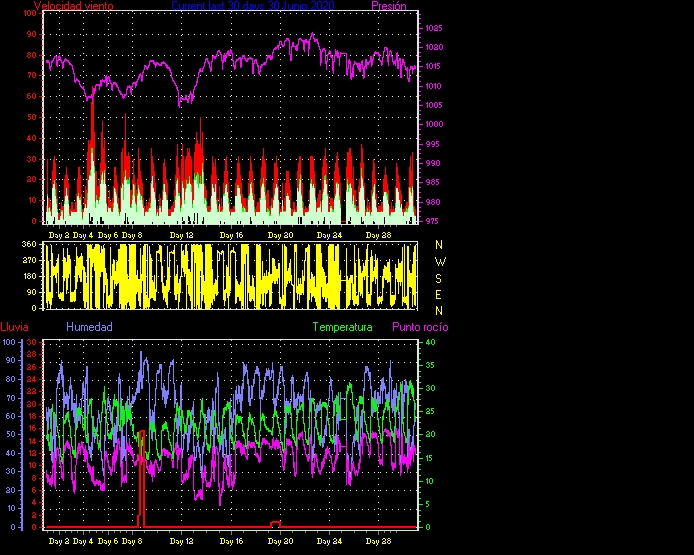
Task: Click 'Day 16' under the humidity chart
Action: coord(231,541)
